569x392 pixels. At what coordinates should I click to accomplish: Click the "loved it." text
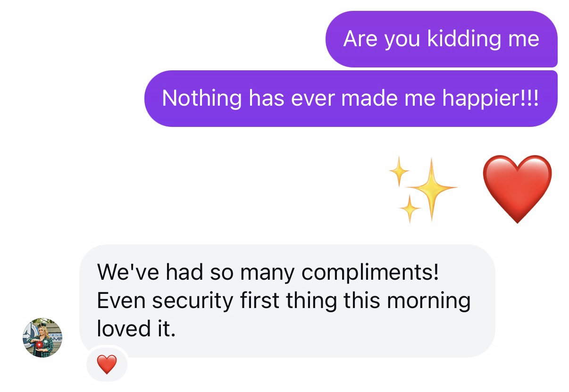[136, 328]
